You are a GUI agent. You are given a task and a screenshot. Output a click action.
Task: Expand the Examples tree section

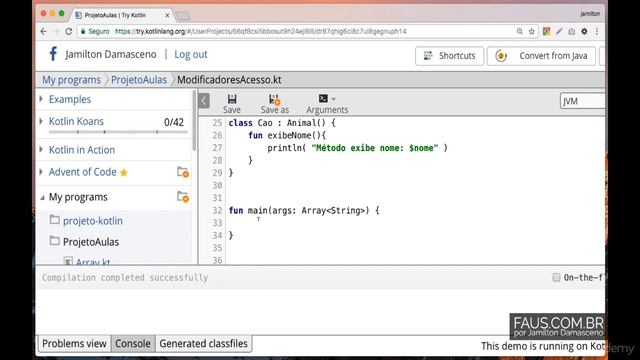(x=41, y=99)
